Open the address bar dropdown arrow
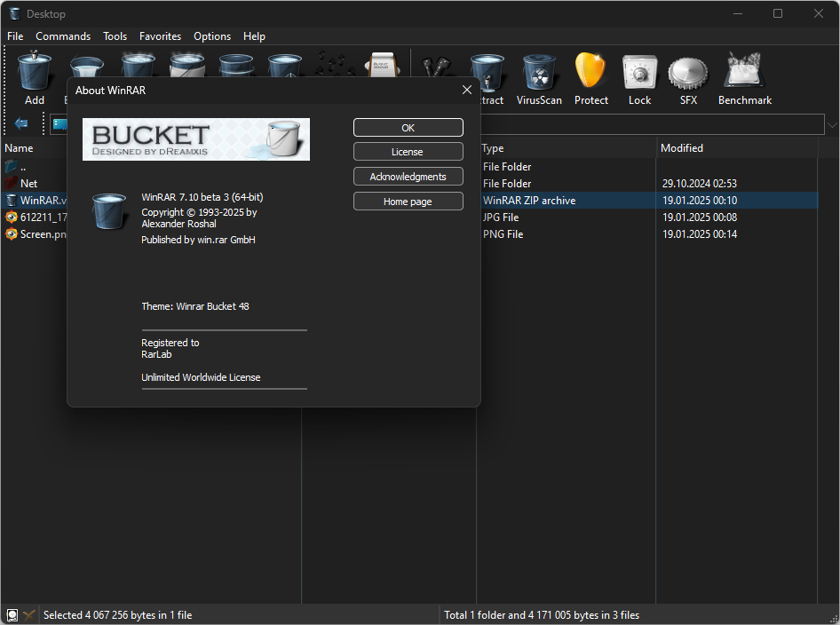The width and height of the screenshot is (840, 625). click(x=832, y=125)
